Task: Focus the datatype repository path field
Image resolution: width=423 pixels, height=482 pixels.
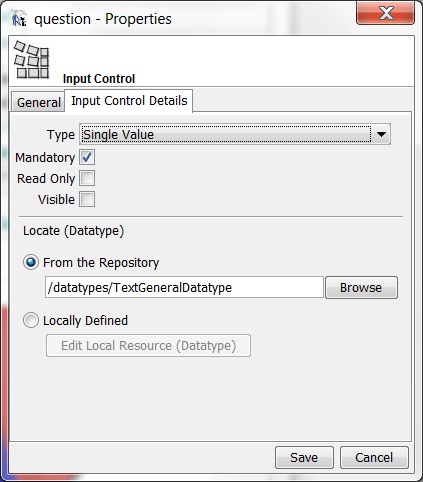Action: [x=184, y=287]
